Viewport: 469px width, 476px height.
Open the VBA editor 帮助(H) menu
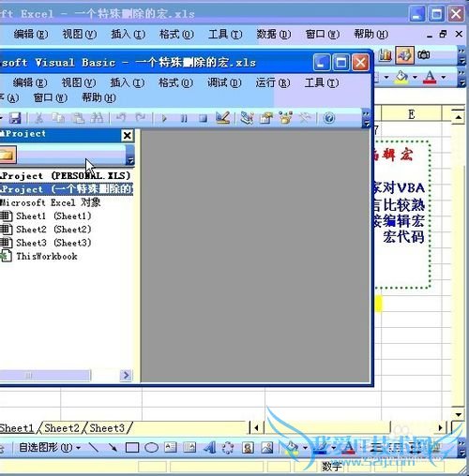pyautogui.click(x=98, y=97)
